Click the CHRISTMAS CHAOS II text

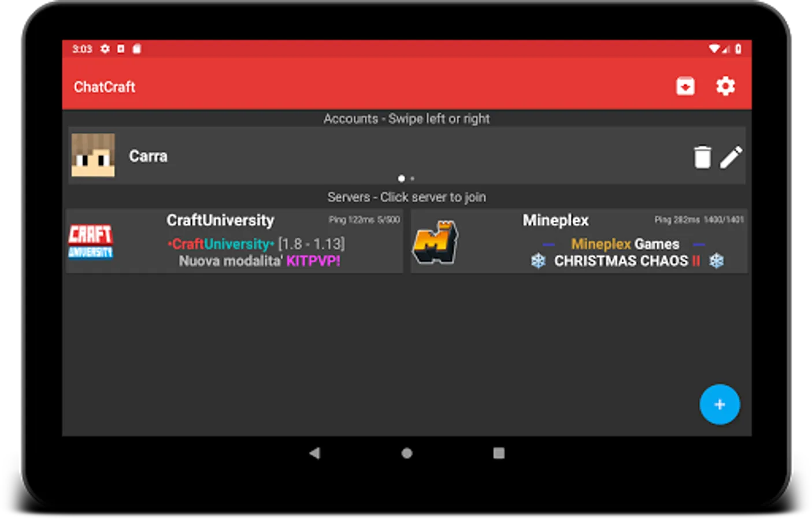627,261
